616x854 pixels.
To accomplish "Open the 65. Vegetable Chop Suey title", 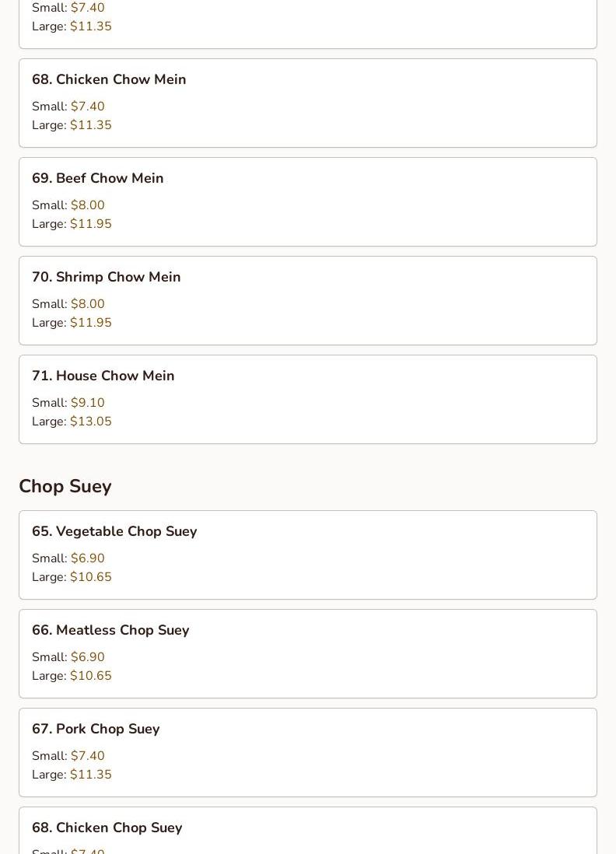I will click(114, 531).
